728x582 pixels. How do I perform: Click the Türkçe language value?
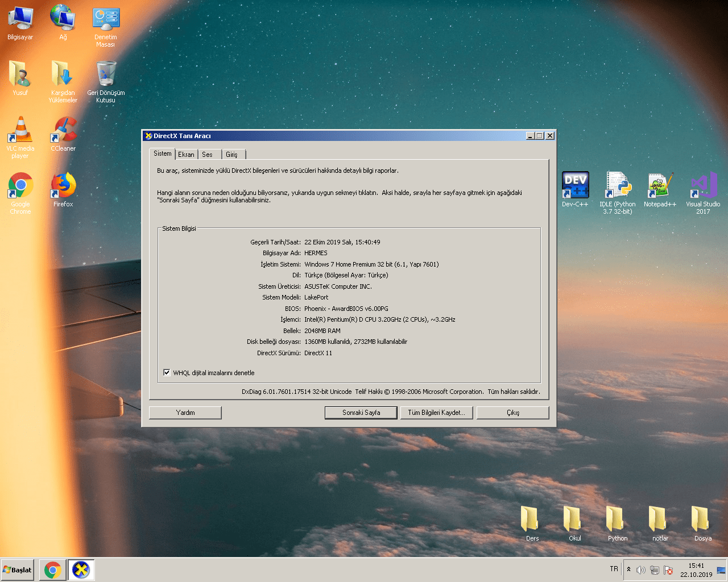(x=346, y=275)
